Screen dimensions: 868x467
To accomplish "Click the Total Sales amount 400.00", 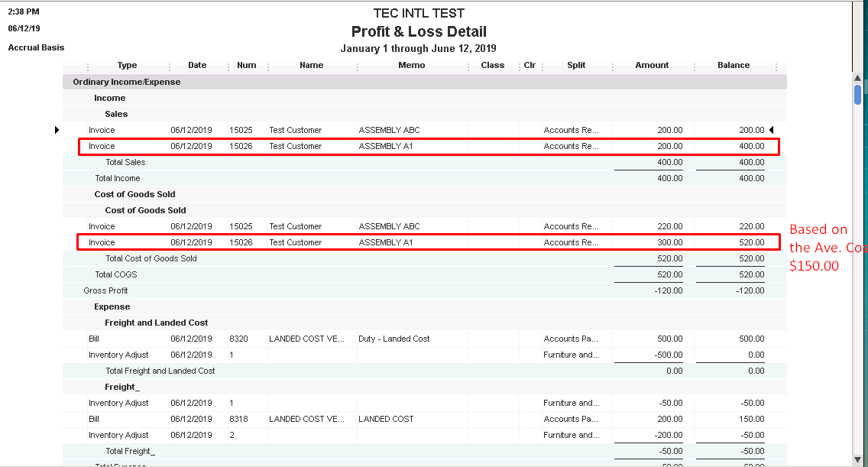I will [669, 162].
